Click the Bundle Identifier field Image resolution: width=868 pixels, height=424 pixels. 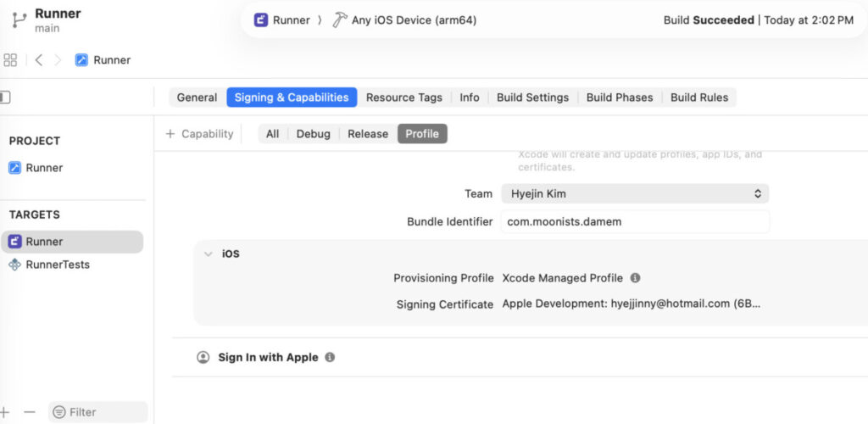click(x=635, y=222)
